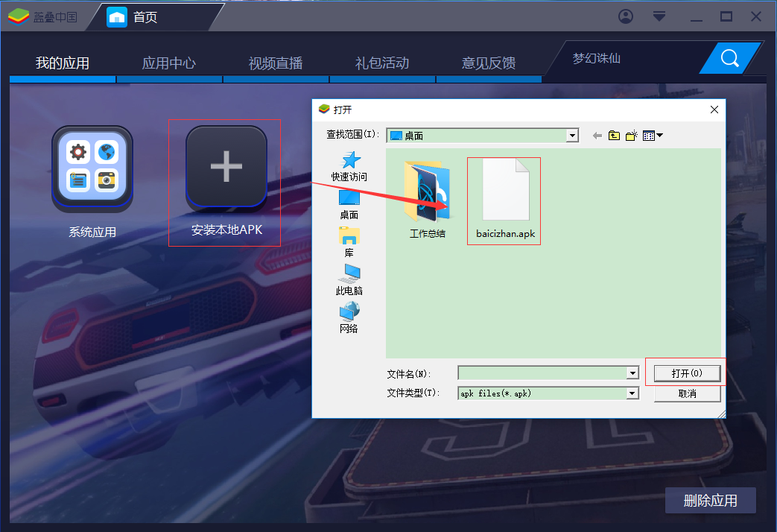
Task: Click the blue search magnifier icon
Action: tap(729, 57)
